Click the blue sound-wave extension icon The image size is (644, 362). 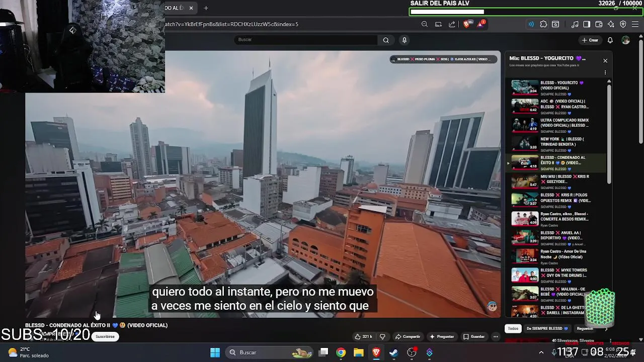(531, 24)
